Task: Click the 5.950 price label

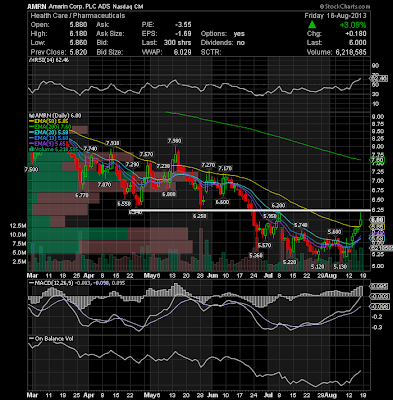Action: tap(270, 216)
